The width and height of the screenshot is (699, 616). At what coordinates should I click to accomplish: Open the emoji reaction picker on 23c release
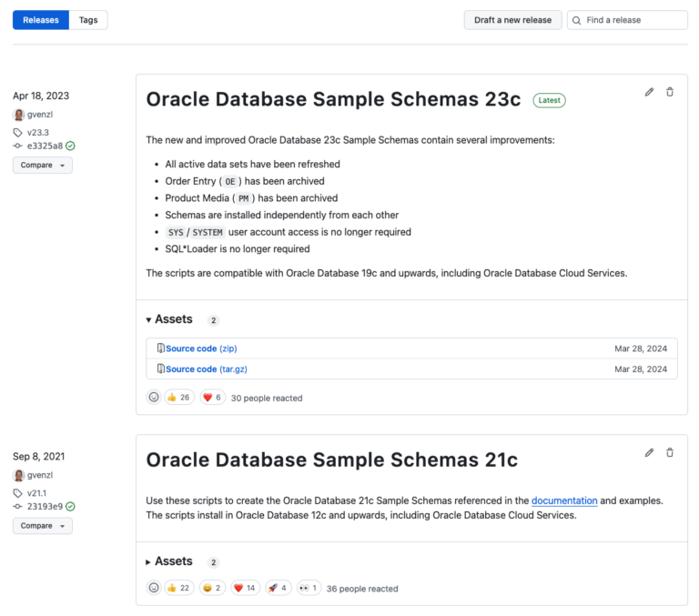(154, 398)
